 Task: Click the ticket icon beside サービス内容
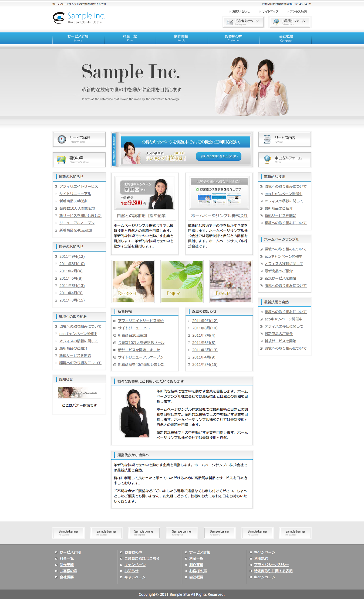click(x=267, y=139)
